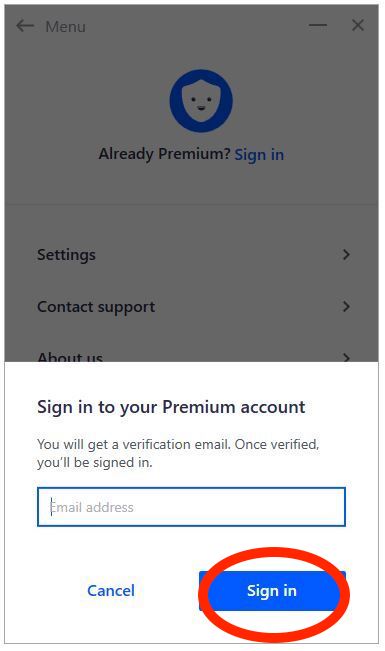Expand About us via its chevron arrow

click(x=346, y=357)
